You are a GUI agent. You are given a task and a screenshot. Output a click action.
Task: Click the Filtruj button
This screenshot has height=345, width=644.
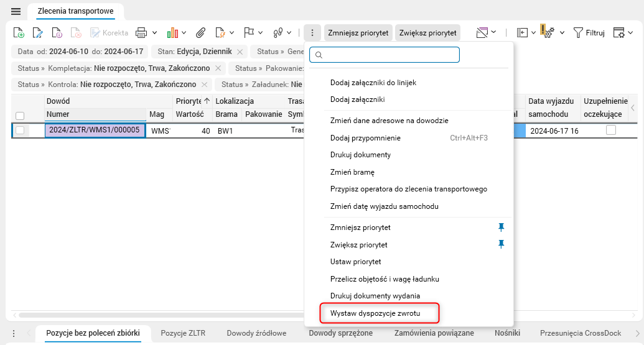pyautogui.click(x=589, y=33)
